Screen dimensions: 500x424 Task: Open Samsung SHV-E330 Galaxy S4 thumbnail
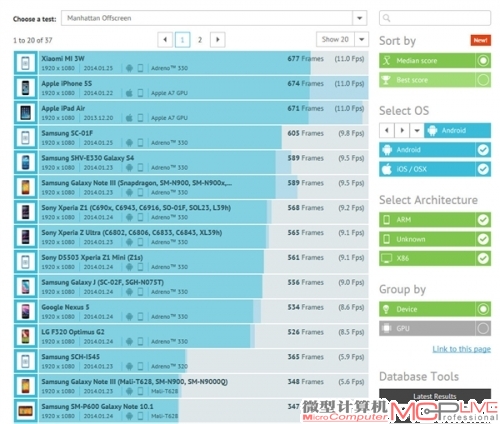(25, 162)
